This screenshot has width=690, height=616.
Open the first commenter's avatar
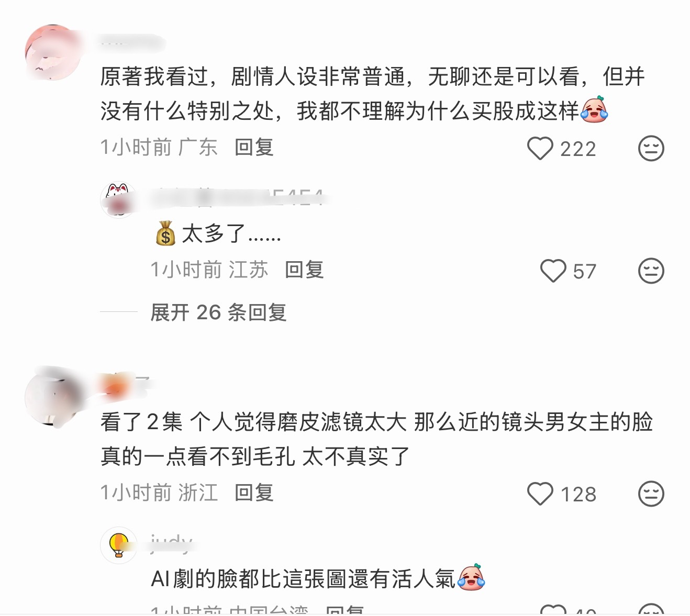click(x=52, y=52)
